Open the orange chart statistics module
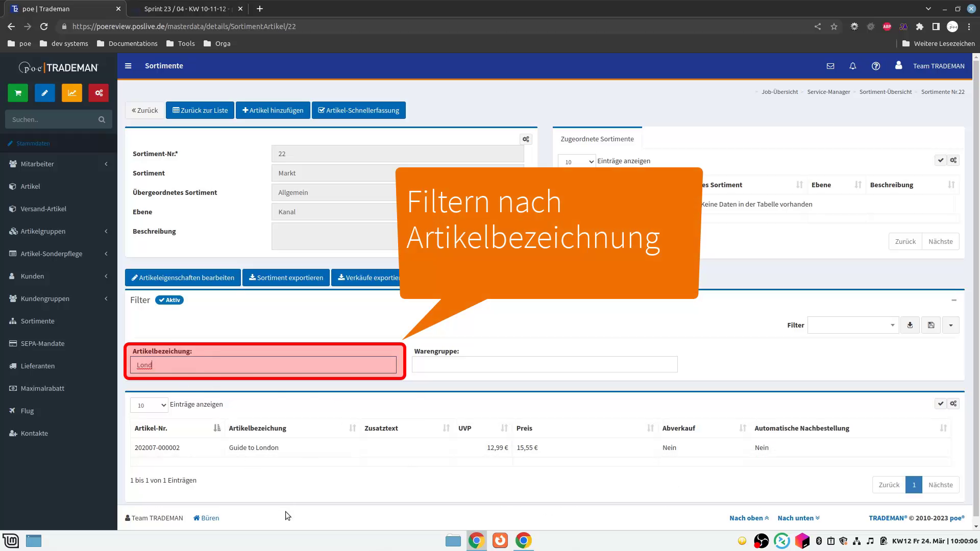 pyautogui.click(x=72, y=93)
